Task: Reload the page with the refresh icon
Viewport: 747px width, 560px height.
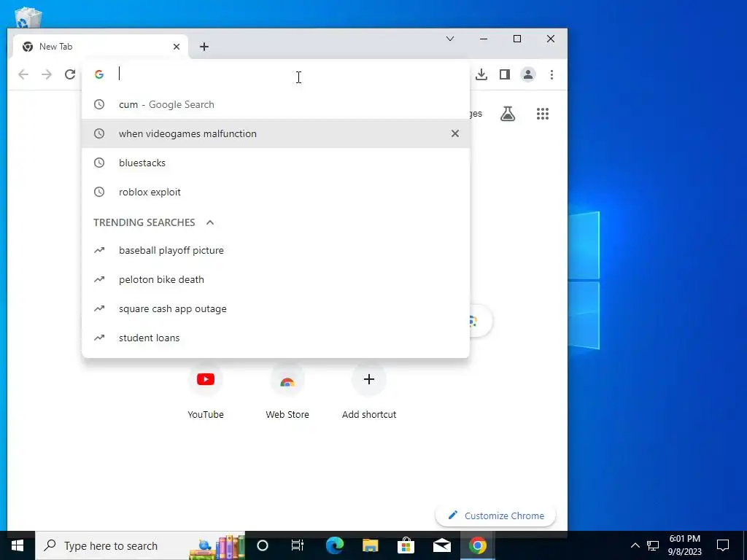Action: coord(70,74)
